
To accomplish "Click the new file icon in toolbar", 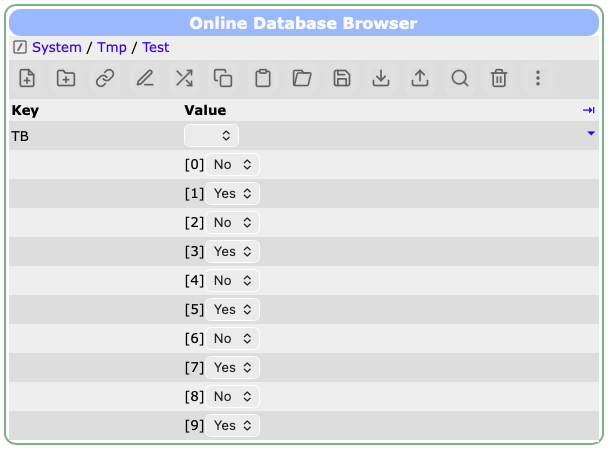I will pyautogui.click(x=28, y=78).
